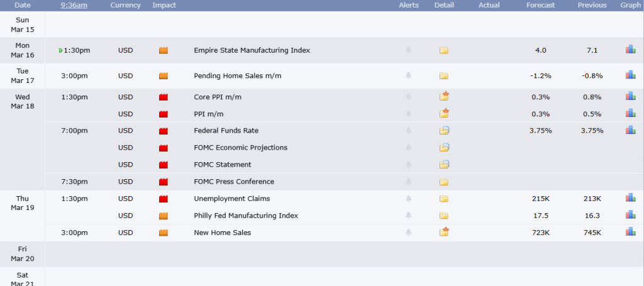The image size is (644, 286).
Task: Toggle alert bell for PPI m/m
Action: click(408, 114)
